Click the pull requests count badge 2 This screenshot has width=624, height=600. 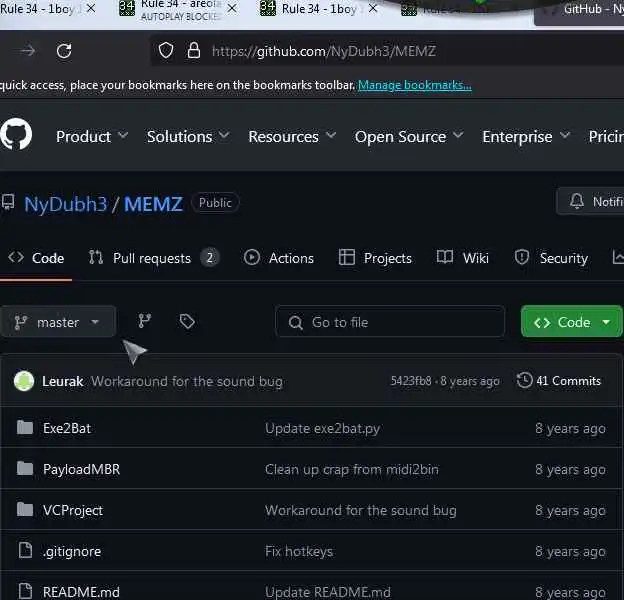pos(210,257)
